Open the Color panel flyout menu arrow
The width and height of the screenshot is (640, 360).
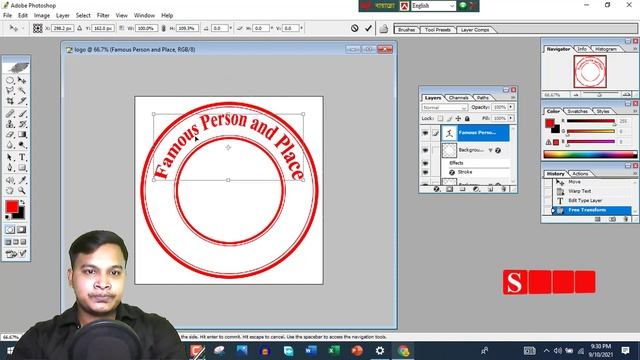coord(635,111)
